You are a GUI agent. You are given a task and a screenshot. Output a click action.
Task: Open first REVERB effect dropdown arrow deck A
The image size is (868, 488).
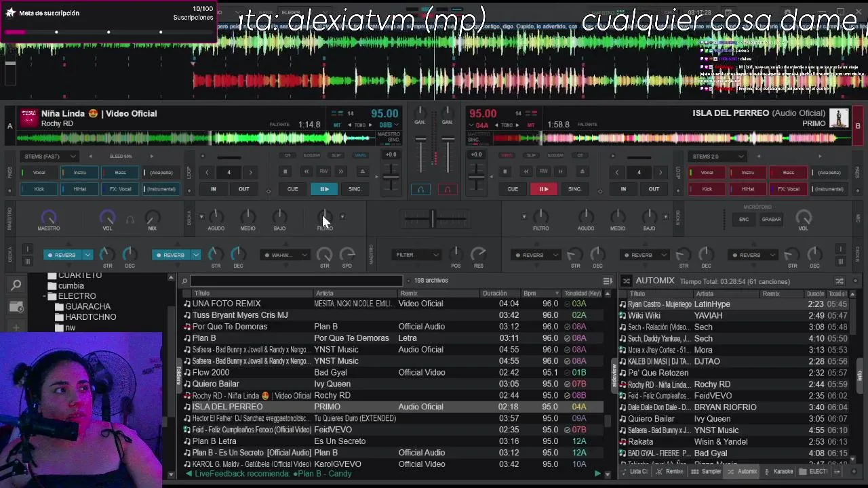point(87,255)
